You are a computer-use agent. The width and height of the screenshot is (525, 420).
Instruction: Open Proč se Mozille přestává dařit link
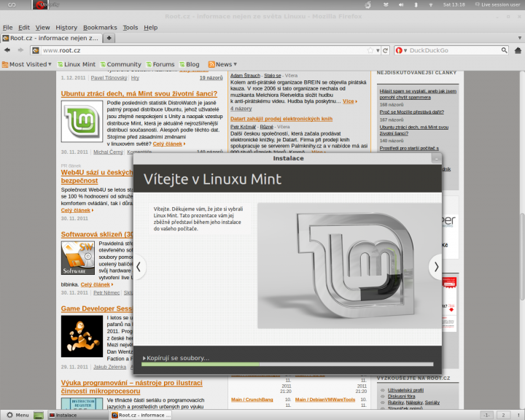411,112
